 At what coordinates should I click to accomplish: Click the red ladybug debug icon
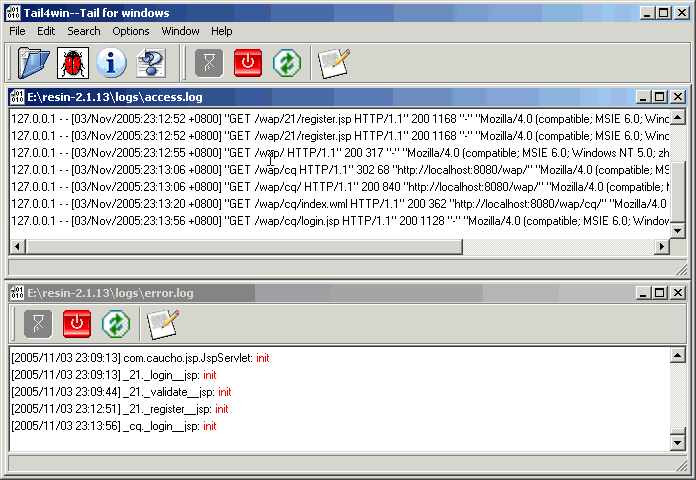[x=73, y=63]
